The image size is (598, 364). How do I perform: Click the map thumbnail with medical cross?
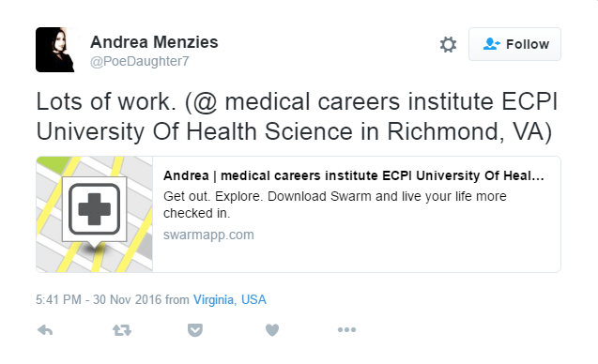(95, 214)
